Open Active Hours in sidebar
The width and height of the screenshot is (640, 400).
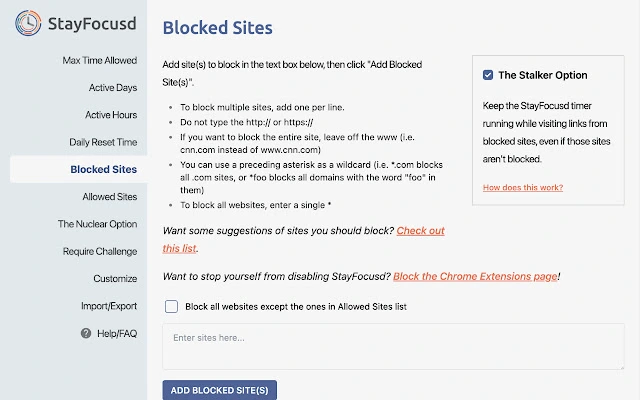coord(111,115)
